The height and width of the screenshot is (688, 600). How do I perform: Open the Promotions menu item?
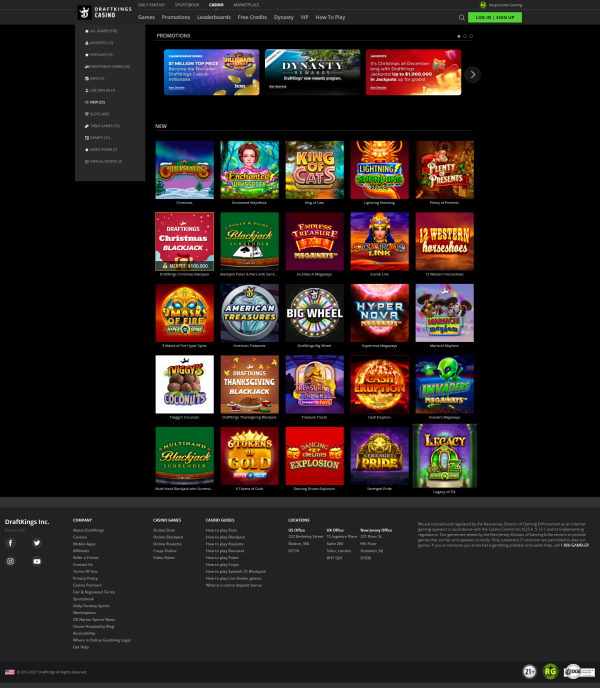[176, 18]
